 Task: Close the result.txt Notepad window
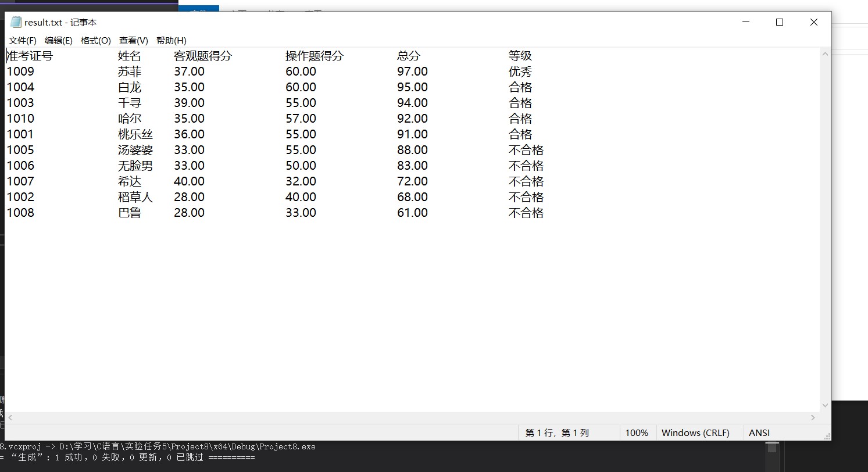814,22
